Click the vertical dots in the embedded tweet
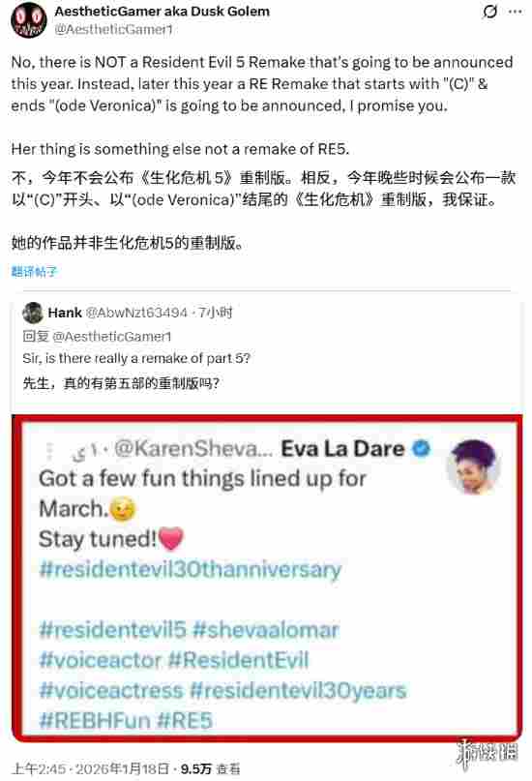 coord(49,450)
